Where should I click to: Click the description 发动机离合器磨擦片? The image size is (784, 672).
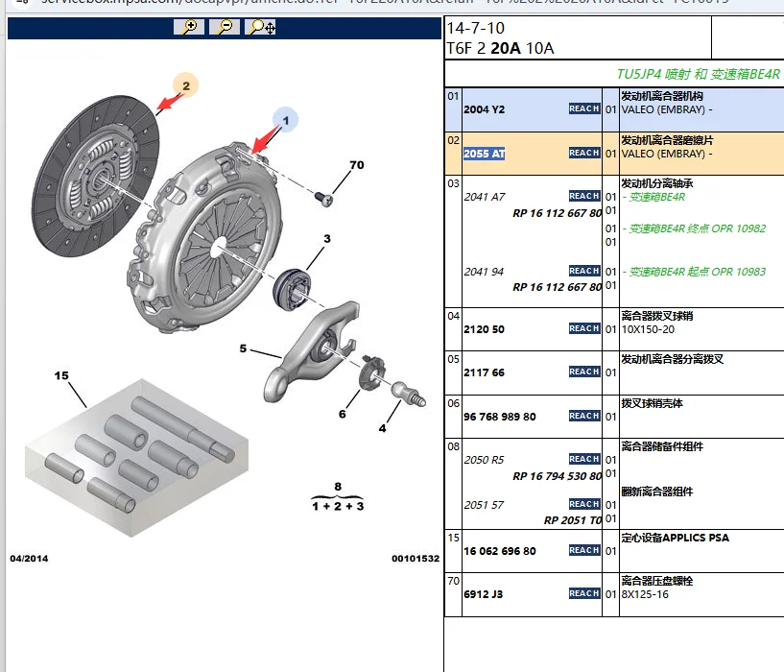(x=667, y=140)
